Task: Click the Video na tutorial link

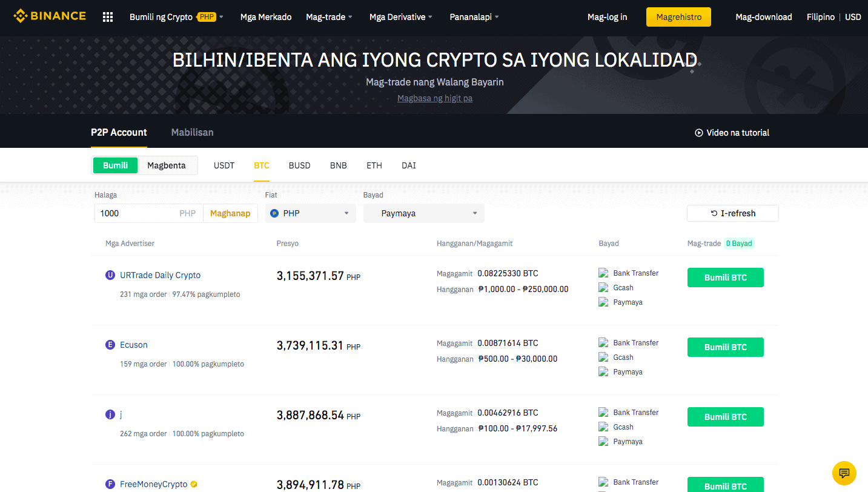Action: (x=738, y=133)
